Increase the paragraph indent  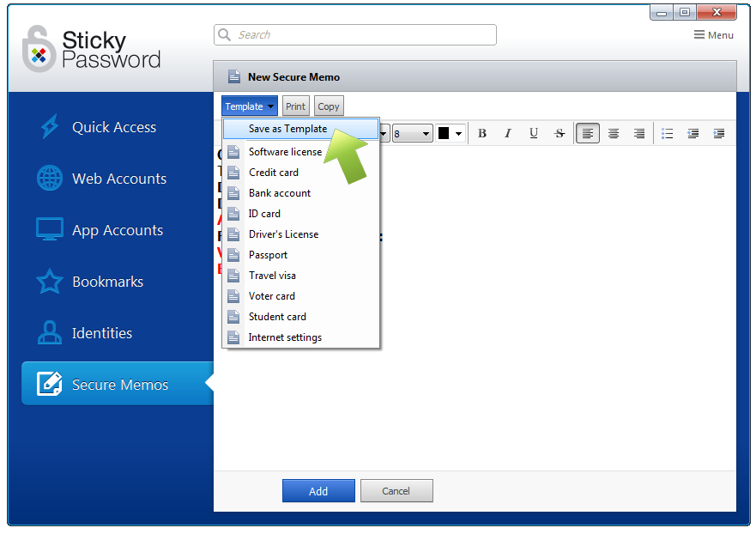(719, 134)
